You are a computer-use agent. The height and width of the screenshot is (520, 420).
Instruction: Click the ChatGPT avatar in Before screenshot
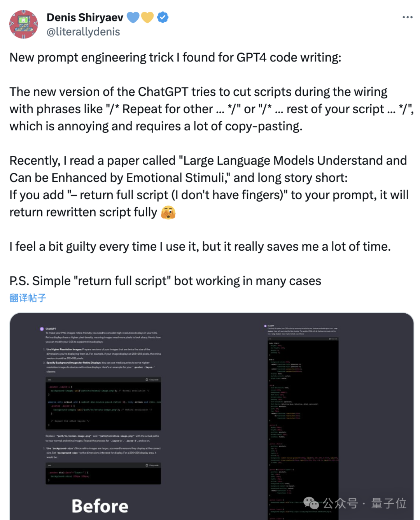click(42, 329)
